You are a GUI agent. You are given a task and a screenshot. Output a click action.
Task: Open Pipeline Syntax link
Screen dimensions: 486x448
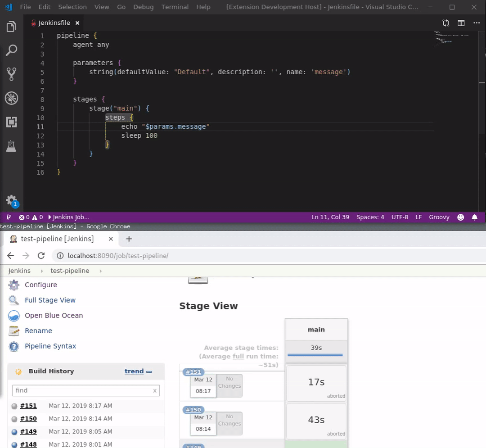[x=50, y=346]
